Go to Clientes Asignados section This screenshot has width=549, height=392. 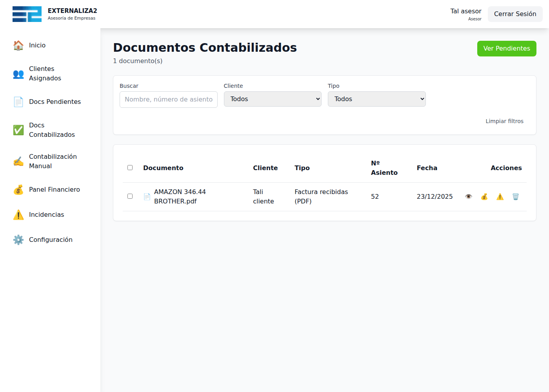(x=45, y=74)
